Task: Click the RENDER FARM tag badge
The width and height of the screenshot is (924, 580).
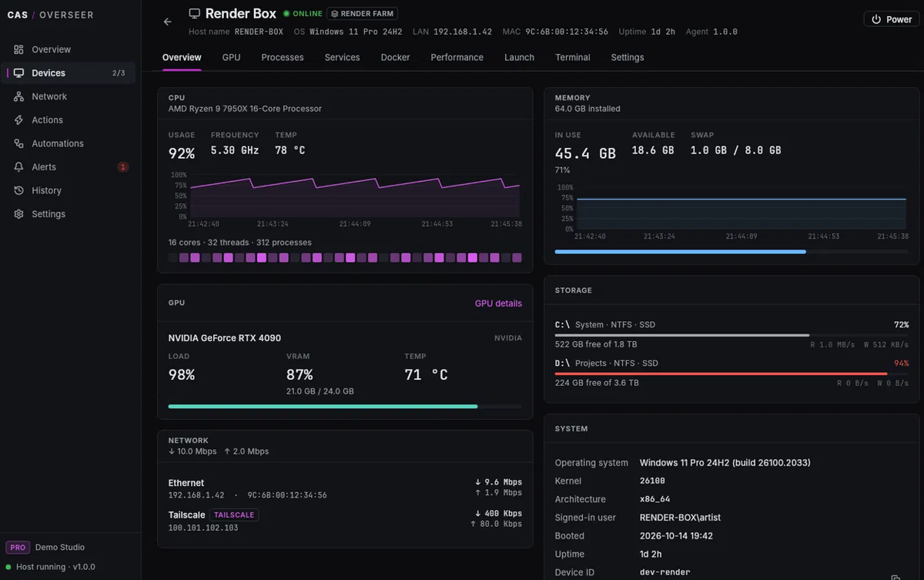Action: (362, 14)
